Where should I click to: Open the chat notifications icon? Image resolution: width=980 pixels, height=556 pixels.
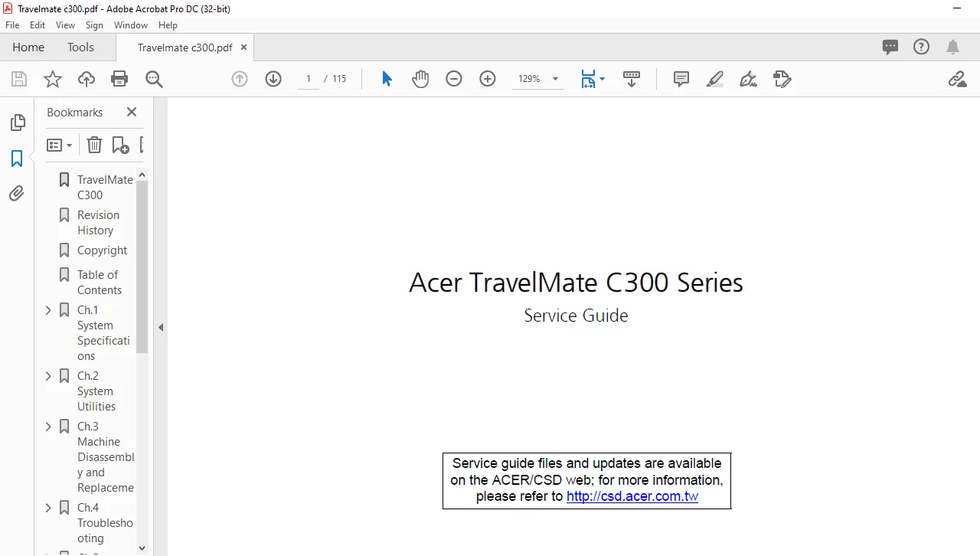[x=890, y=47]
